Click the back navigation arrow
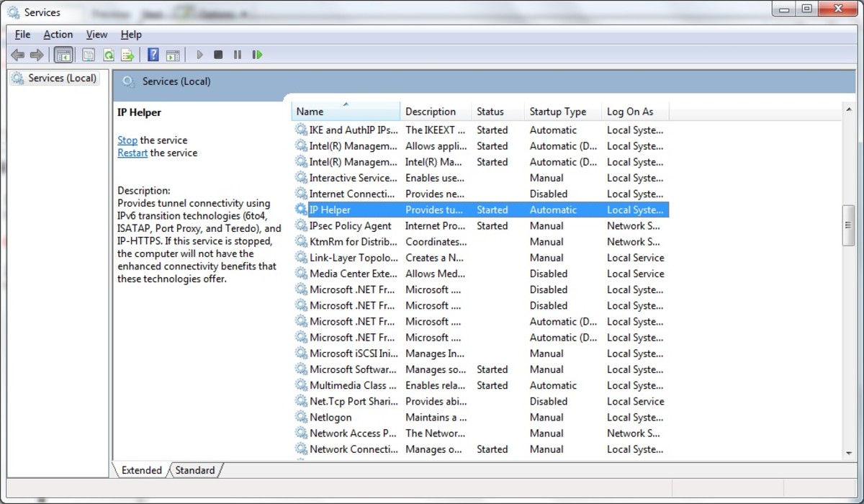 pyautogui.click(x=17, y=54)
